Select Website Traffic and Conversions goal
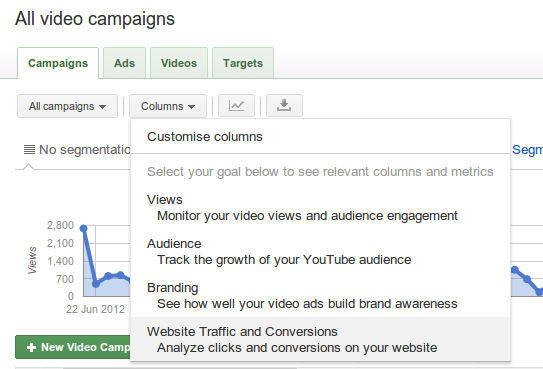The height and width of the screenshot is (369, 543). pos(320,339)
